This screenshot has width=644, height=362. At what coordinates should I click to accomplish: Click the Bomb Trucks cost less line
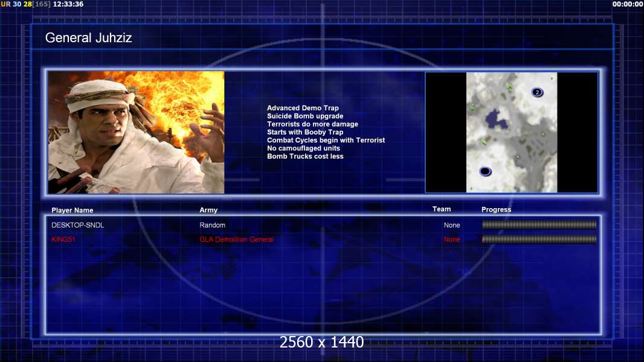[304, 156]
